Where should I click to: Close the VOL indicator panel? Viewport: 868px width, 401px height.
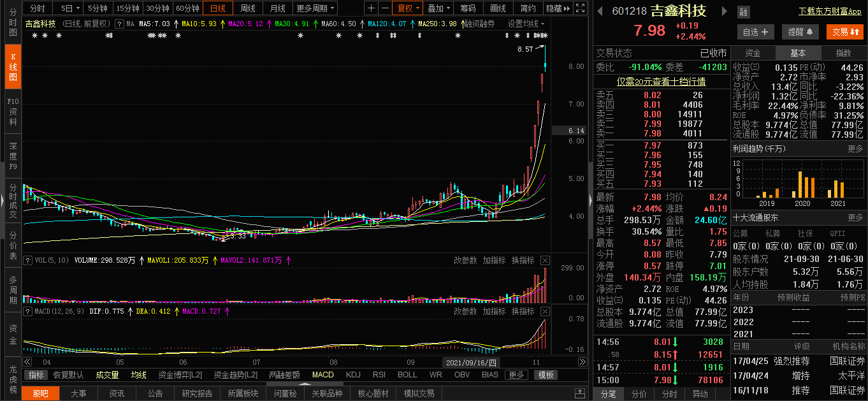545,260
